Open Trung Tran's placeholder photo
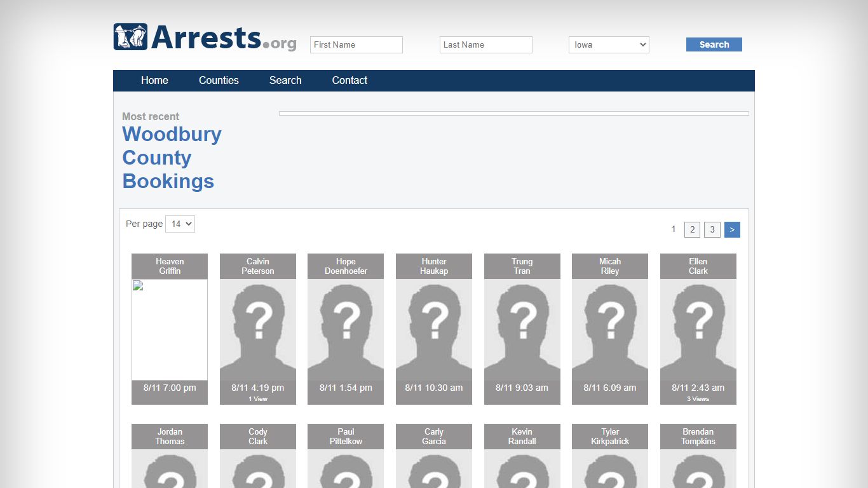 (522, 330)
